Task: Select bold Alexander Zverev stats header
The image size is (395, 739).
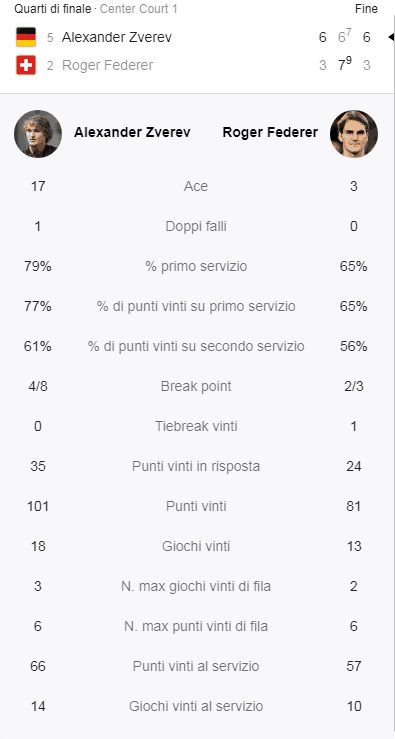Action: [x=132, y=132]
